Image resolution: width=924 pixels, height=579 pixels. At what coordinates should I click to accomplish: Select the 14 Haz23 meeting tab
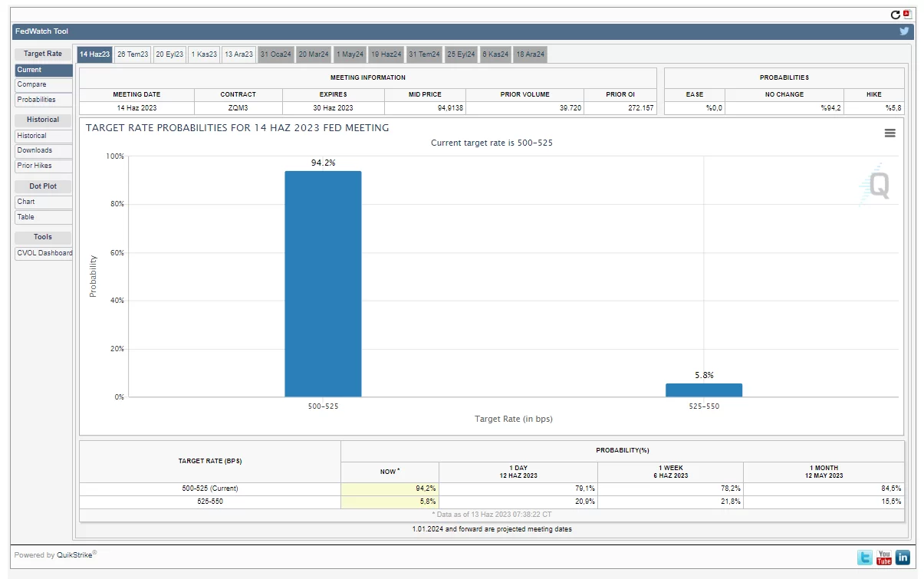click(x=94, y=54)
